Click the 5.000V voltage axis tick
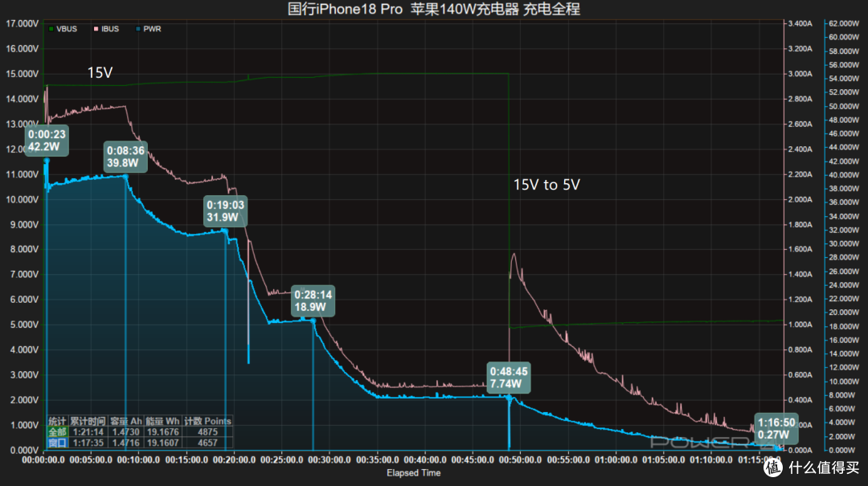Screen dimensions: 868x486 pyautogui.click(x=24, y=325)
